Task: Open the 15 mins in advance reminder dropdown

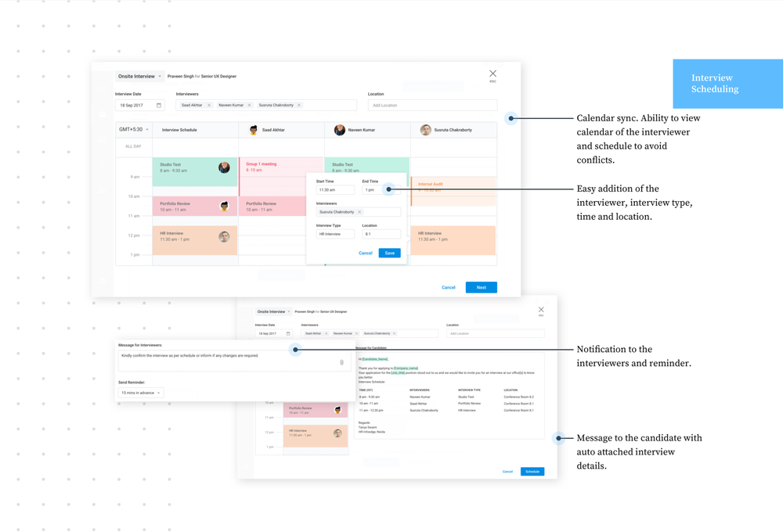Action: coord(141,393)
